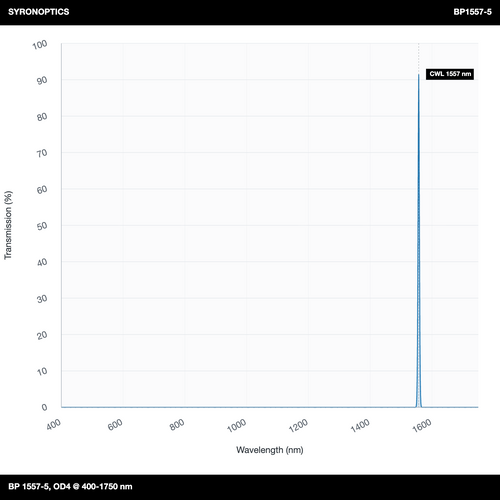Click the Transmission (%) axis title
This screenshot has width=500, height=500.
[x=8, y=225]
